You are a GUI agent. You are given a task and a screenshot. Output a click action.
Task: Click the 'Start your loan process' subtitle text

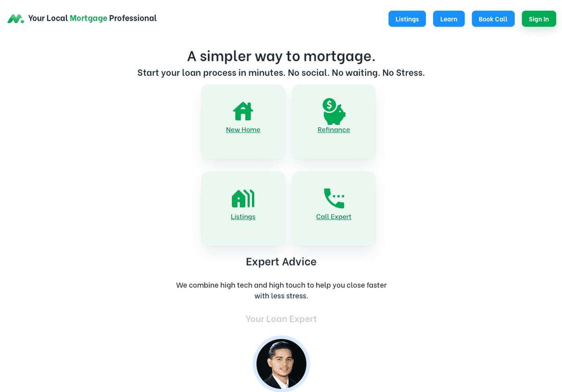coord(281,73)
